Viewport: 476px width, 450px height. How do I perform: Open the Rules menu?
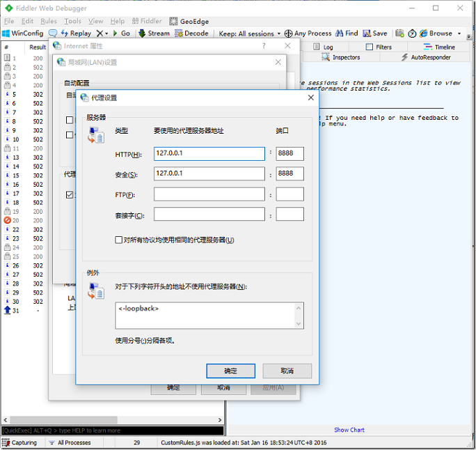tap(49, 21)
